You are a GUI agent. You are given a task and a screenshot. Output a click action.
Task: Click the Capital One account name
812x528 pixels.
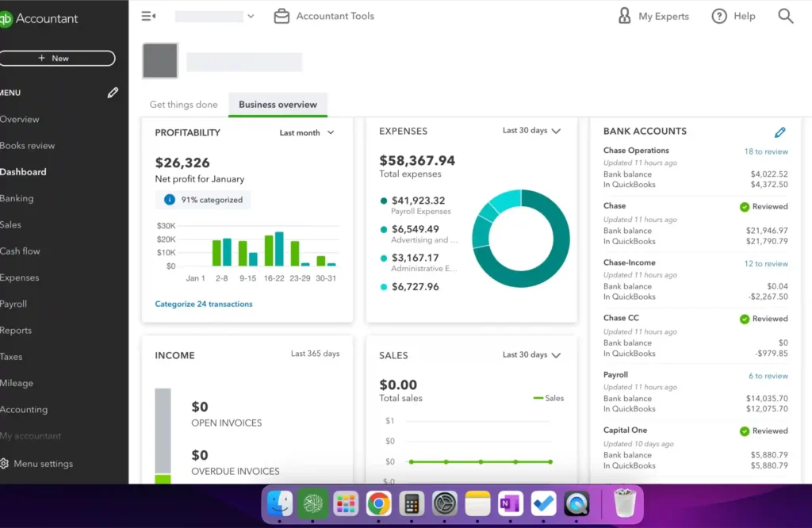625,430
